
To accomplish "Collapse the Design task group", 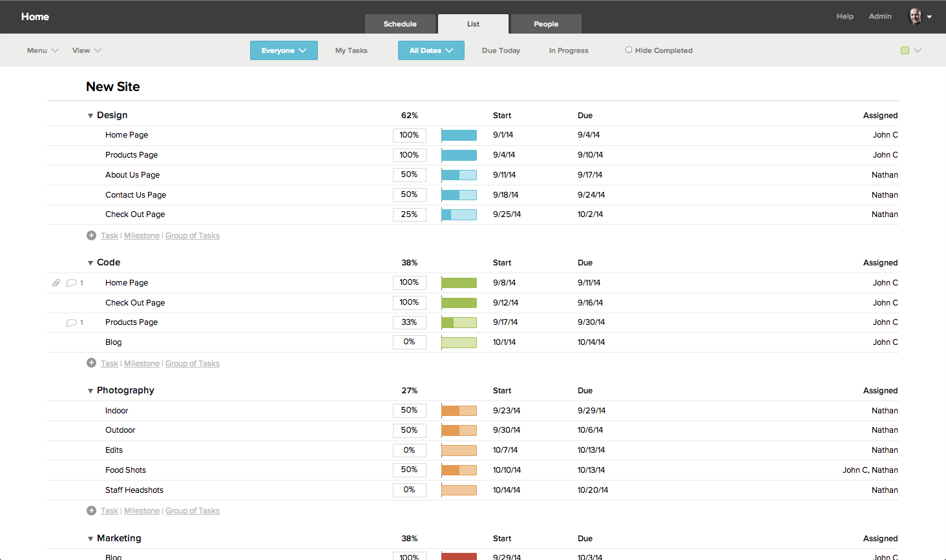I will (x=90, y=116).
